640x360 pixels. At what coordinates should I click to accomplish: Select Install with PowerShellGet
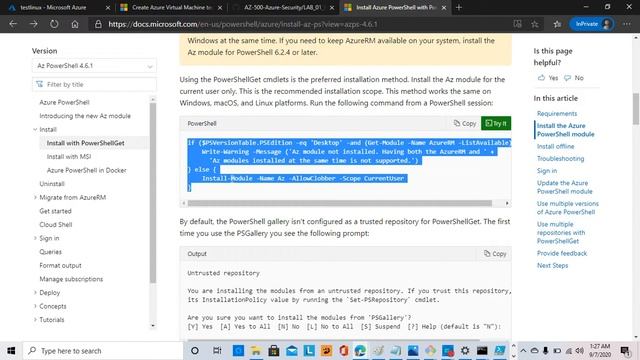(x=85, y=143)
